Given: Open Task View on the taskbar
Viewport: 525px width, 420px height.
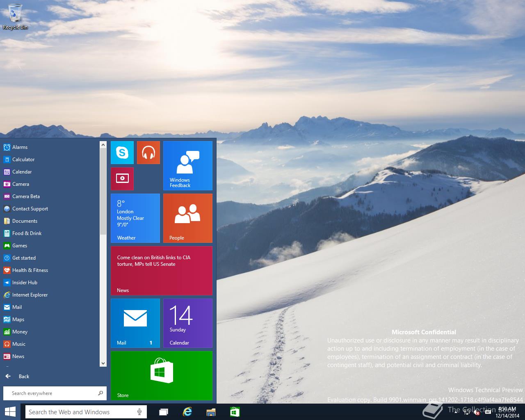Looking at the screenshot, I should pyautogui.click(x=164, y=412).
